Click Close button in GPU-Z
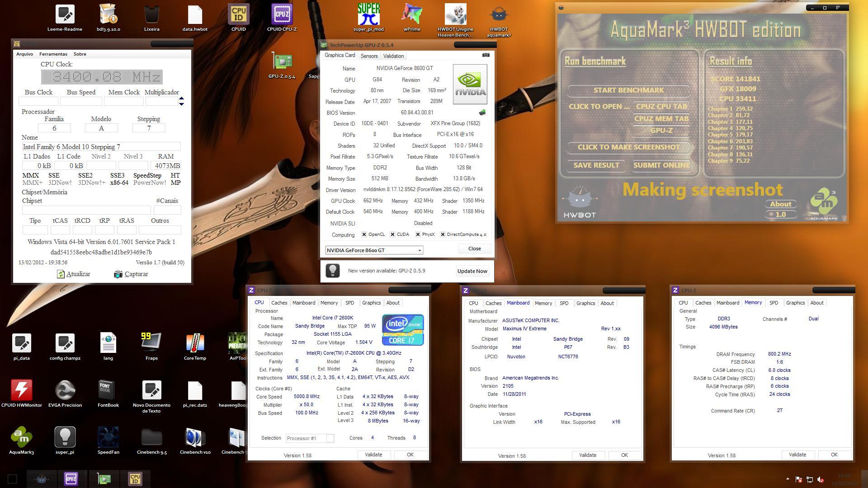Image resolution: width=868 pixels, height=488 pixels. [x=474, y=249]
